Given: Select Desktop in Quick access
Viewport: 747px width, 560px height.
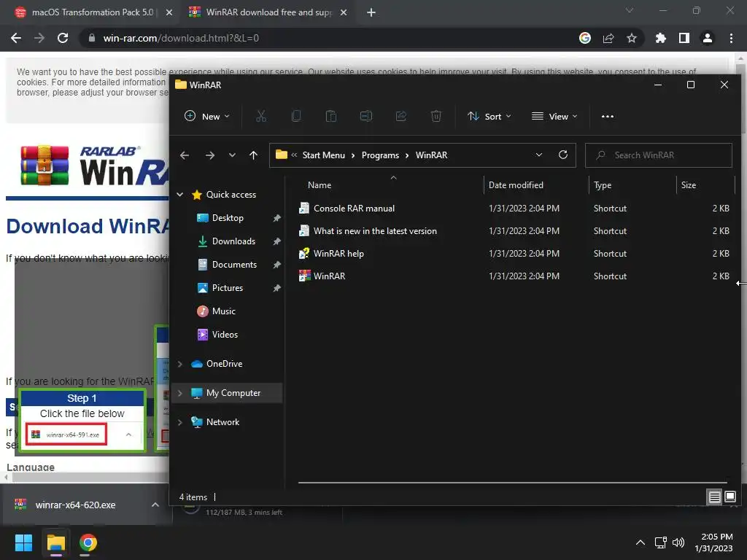Looking at the screenshot, I should pyautogui.click(x=228, y=217).
